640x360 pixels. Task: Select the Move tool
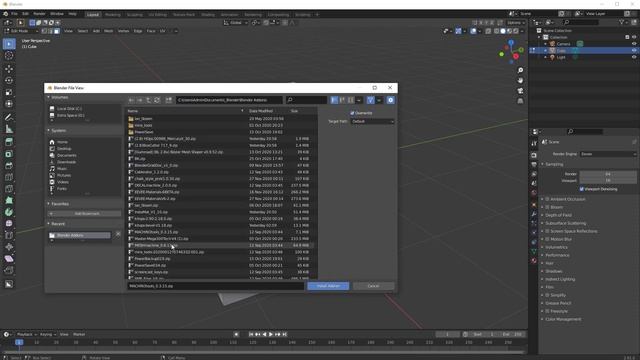pos(9,69)
